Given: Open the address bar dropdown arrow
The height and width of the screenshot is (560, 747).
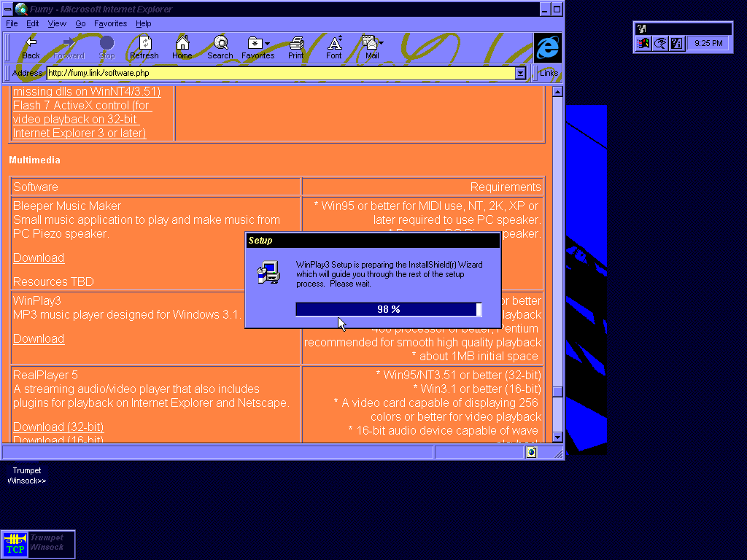Looking at the screenshot, I should click(x=520, y=73).
